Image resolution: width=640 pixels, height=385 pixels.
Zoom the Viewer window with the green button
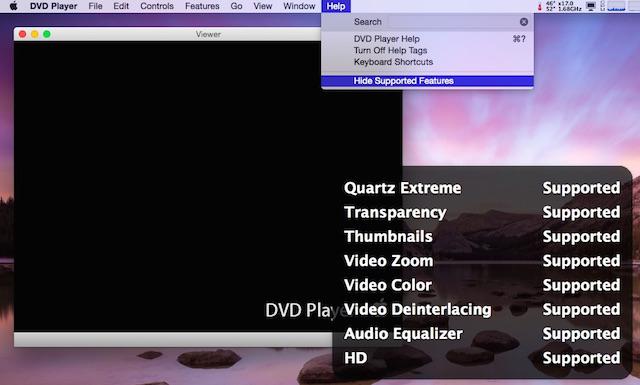tap(47, 34)
